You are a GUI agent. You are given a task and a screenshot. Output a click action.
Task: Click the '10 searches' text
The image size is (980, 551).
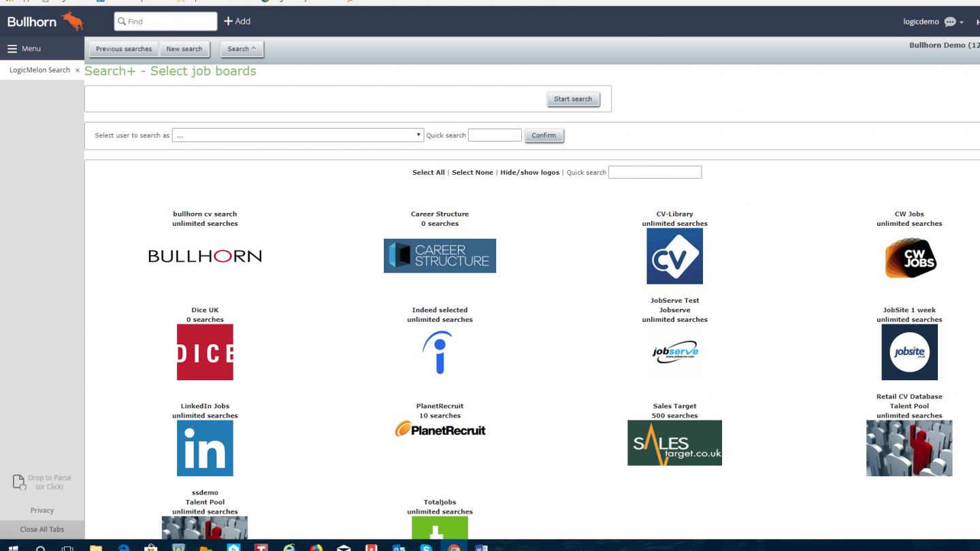tap(440, 416)
